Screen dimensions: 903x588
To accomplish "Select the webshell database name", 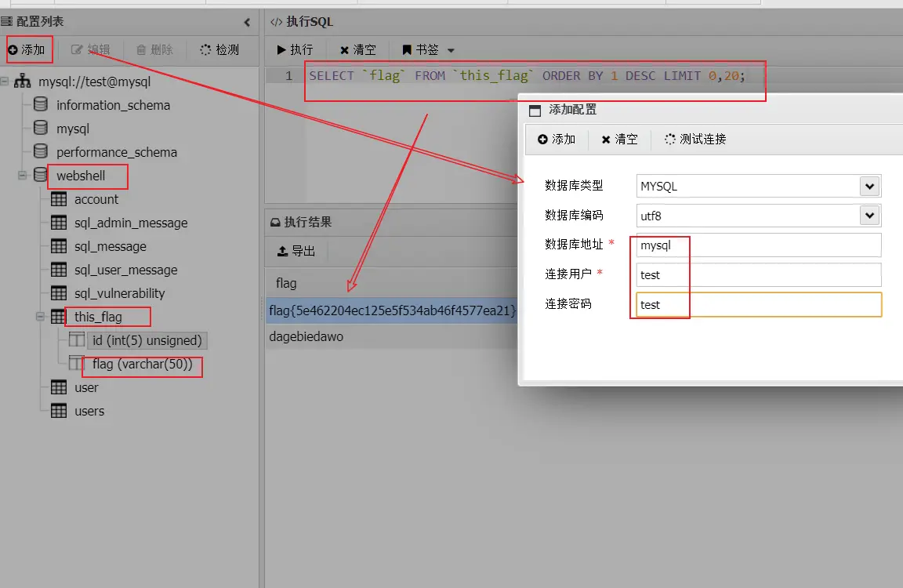I will coord(81,176).
